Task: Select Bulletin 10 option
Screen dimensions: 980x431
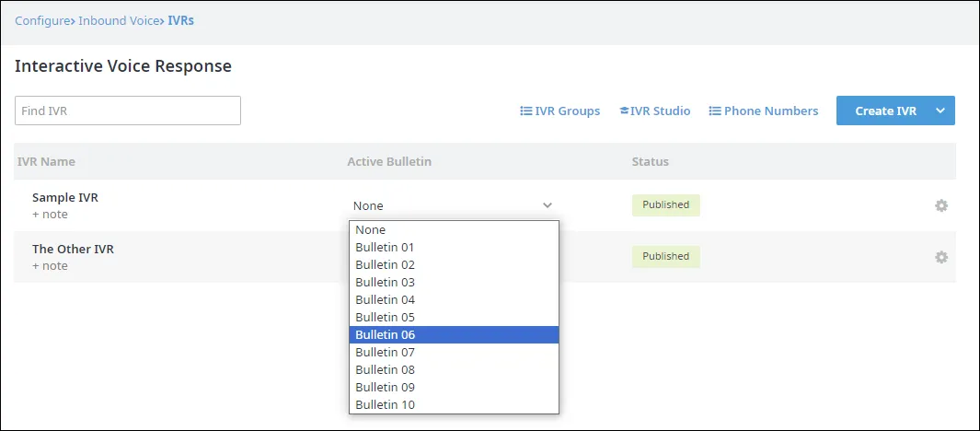Action: tap(454, 404)
